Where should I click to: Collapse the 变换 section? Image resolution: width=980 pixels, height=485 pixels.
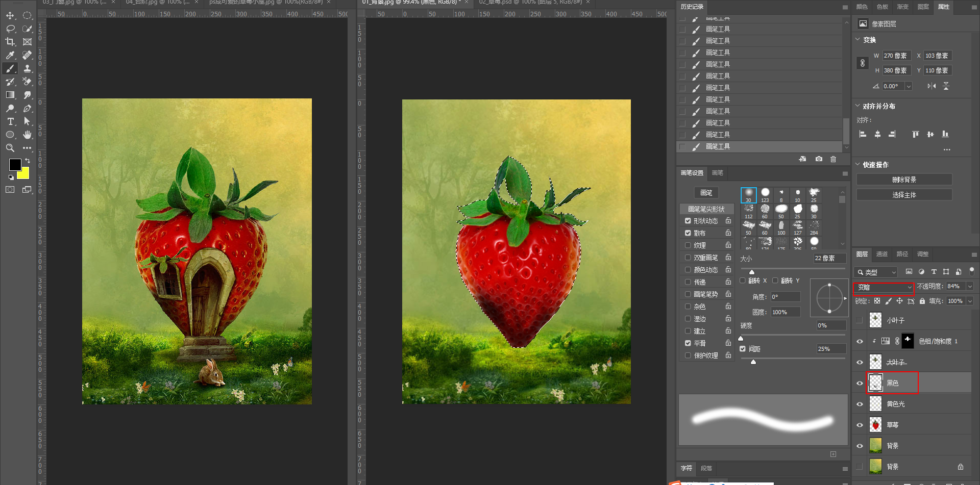pos(857,39)
